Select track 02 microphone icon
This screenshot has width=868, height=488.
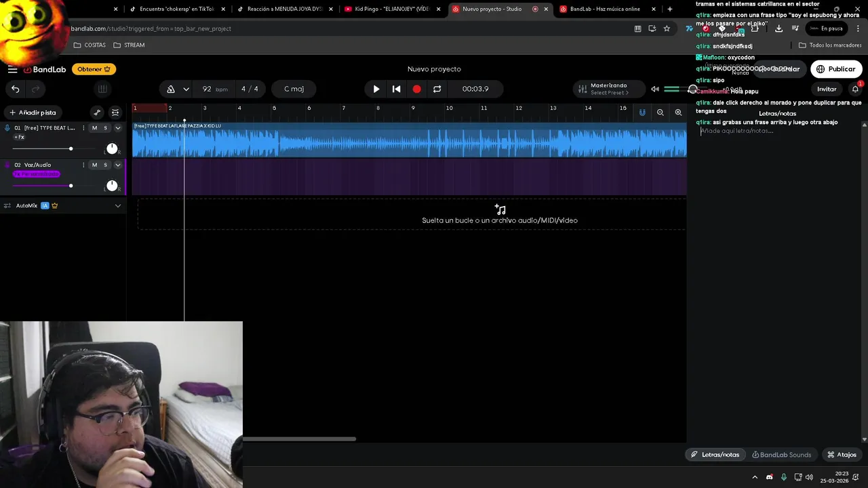[x=7, y=165]
